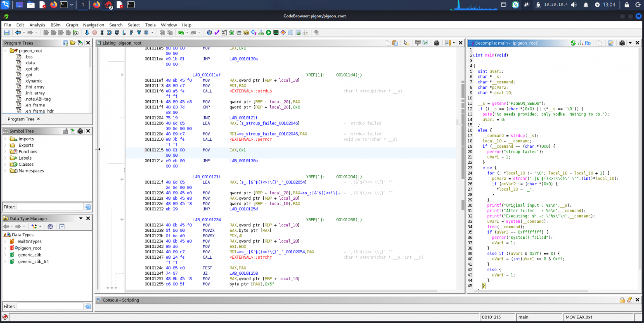Viewport: 644px width, 323px height.
Task: Toggle the Listing mouse hover mode icon
Action: click(x=406, y=43)
